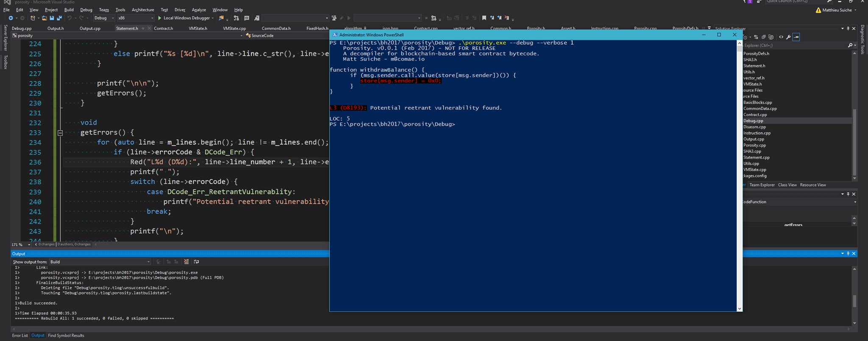Open the Architecture menu

[143, 10]
